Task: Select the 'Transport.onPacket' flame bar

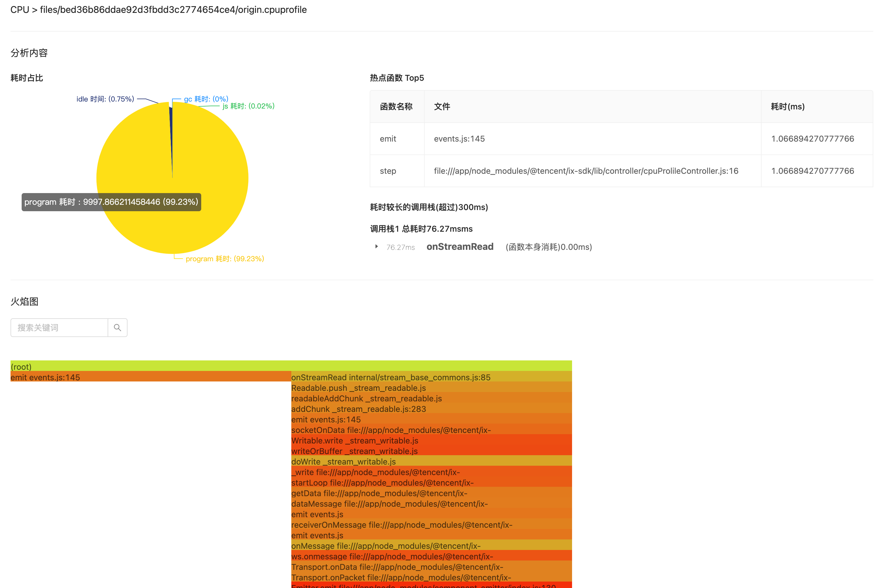Action: coord(431,577)
